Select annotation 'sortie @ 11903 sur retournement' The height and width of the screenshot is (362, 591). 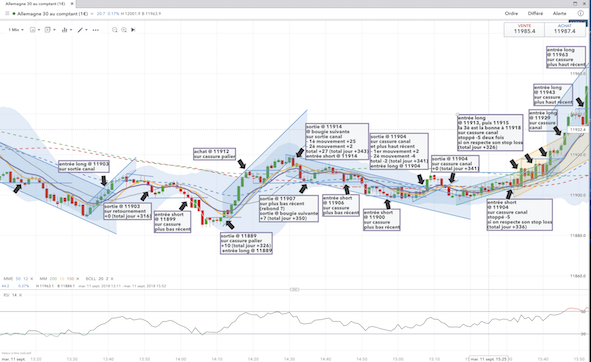coord(127,211)
